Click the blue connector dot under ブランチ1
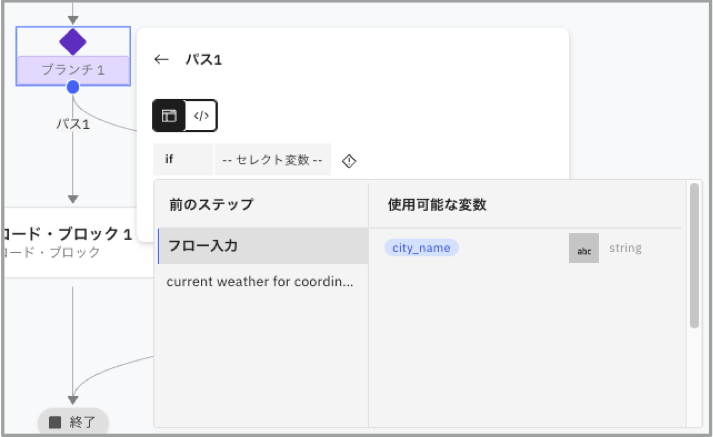The width and height of the screenshot is (713, 437). 73,87
